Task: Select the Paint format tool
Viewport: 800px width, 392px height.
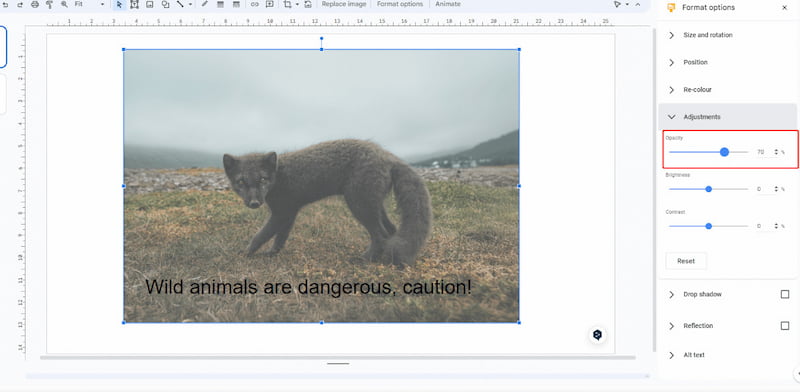Action: (49, 4)
